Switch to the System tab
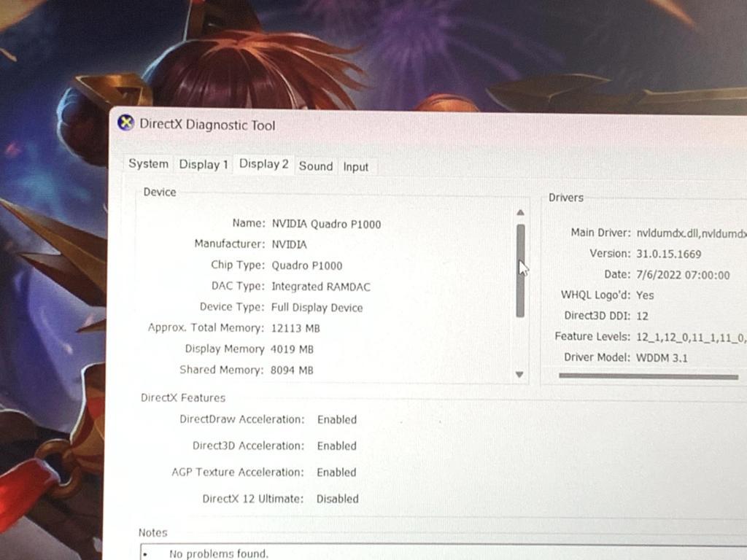747x560 pixels. coord(148,164)
